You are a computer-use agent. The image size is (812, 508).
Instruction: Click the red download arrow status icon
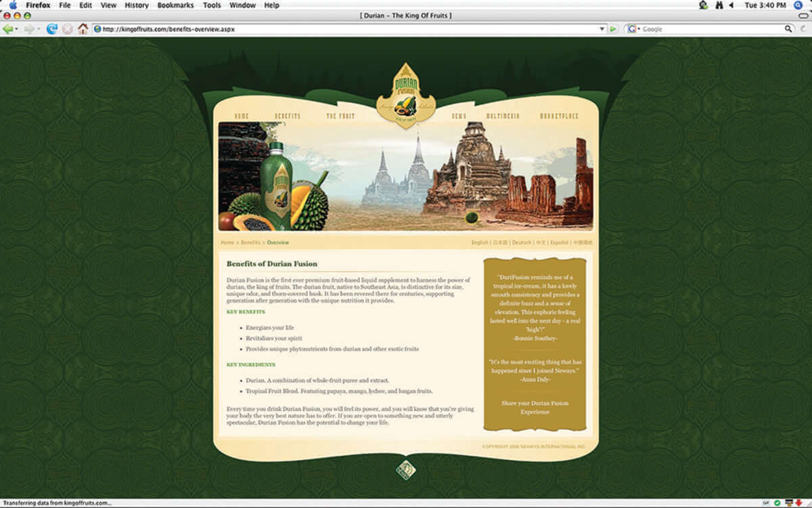[x=799, y=503]
